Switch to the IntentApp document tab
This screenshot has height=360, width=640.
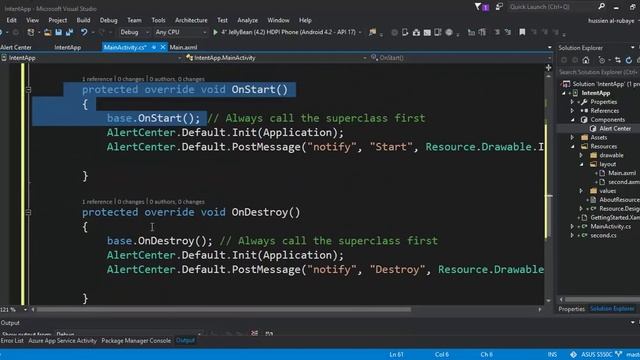click(68, 47)
